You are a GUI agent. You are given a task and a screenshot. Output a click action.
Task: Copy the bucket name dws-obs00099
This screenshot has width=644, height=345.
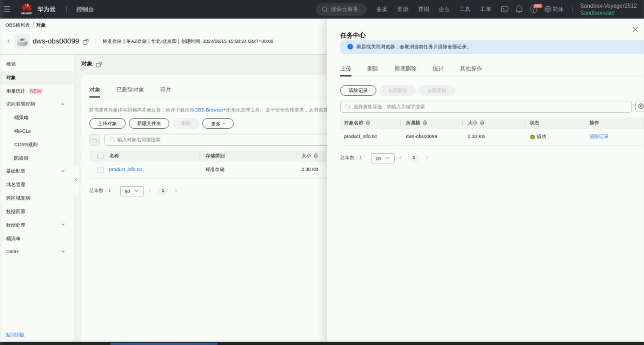click(86, 42)
